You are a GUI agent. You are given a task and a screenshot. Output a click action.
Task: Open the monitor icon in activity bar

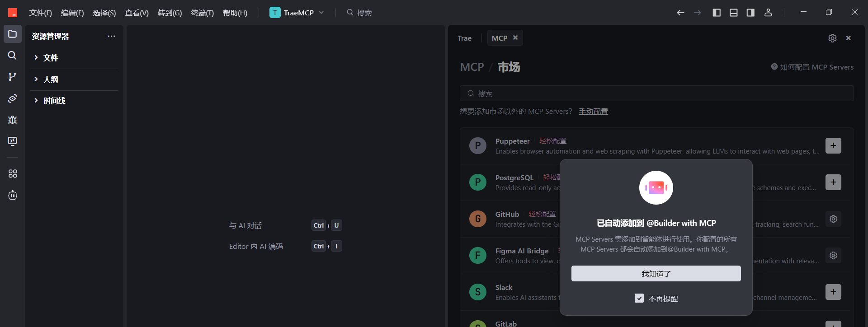[13, 141]
